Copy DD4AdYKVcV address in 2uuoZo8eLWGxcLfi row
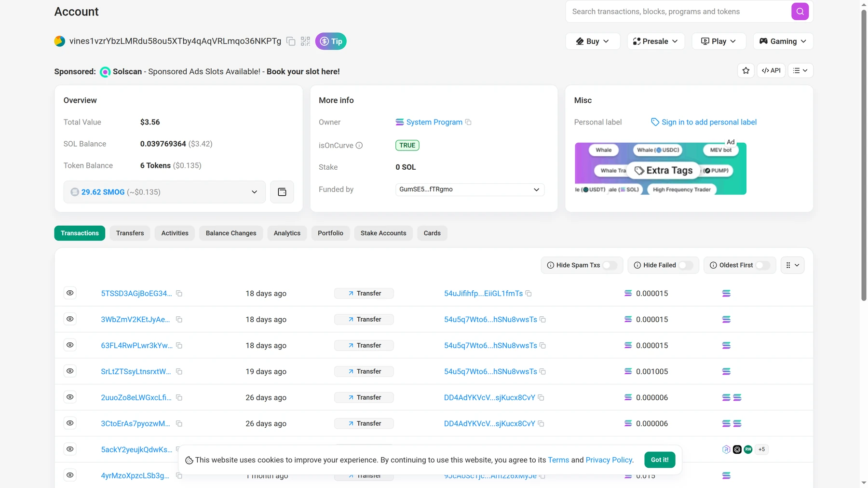The height and width of the screenshot is (488, 868). pyautogui.click(x=541, y=398)
